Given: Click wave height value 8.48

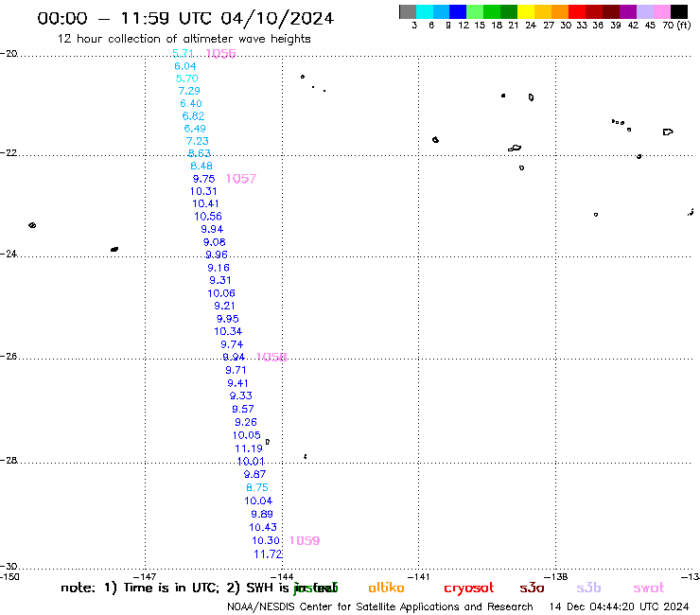Looking at the screenshot, I should coord(201,167).
